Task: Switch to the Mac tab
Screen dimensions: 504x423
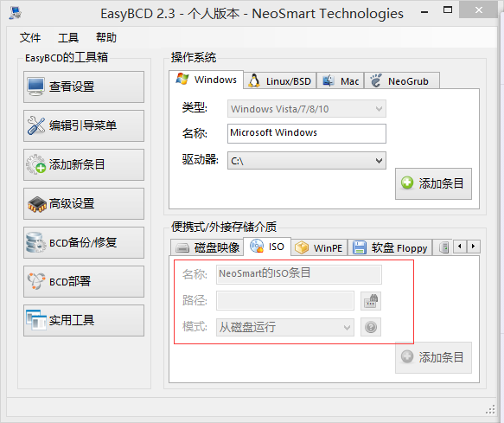Action: pos(341,80)
